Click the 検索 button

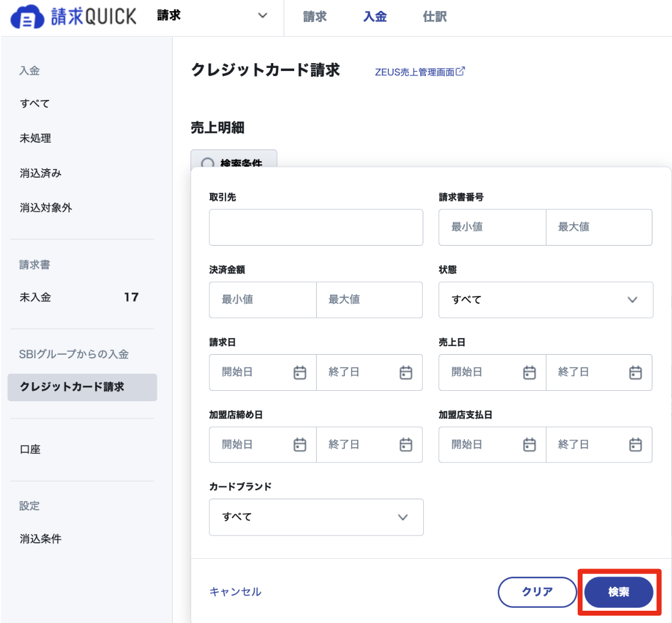619,592
